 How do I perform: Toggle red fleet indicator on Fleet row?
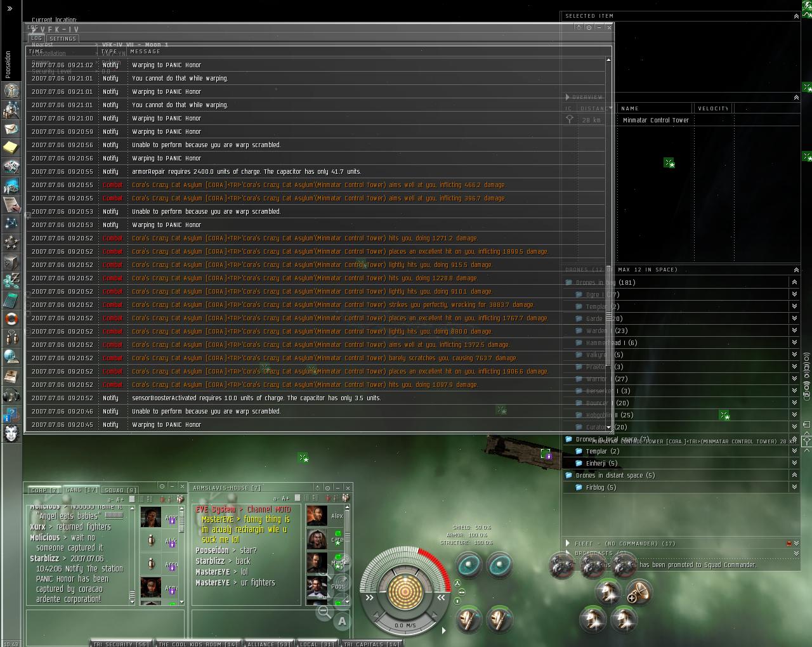(789, 544)
